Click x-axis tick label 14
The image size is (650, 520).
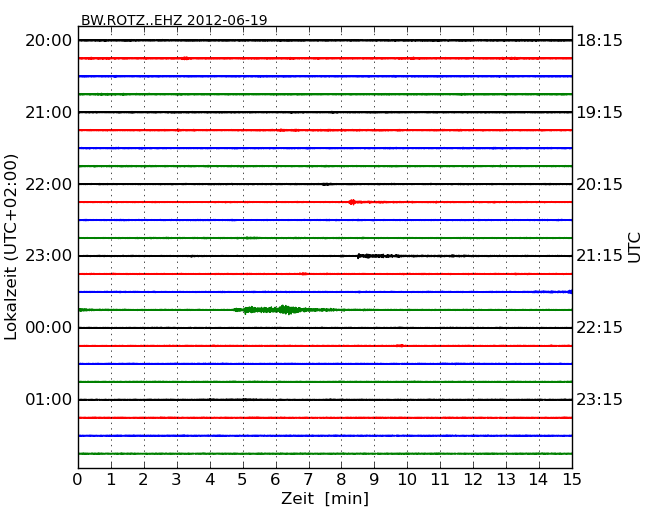pyautogui.click(x=538, y=479)
